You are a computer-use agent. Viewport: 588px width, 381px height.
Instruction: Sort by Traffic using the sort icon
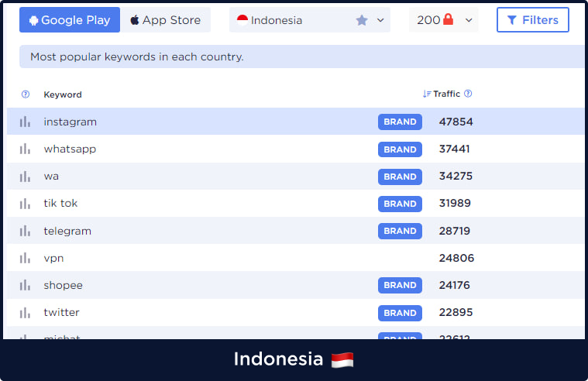click(427, 94)
